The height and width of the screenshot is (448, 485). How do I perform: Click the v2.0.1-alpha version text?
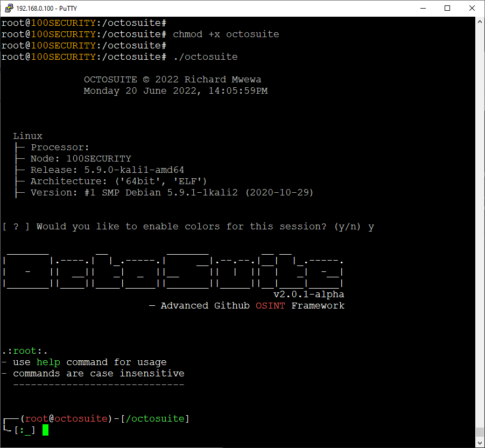point(308,295)
